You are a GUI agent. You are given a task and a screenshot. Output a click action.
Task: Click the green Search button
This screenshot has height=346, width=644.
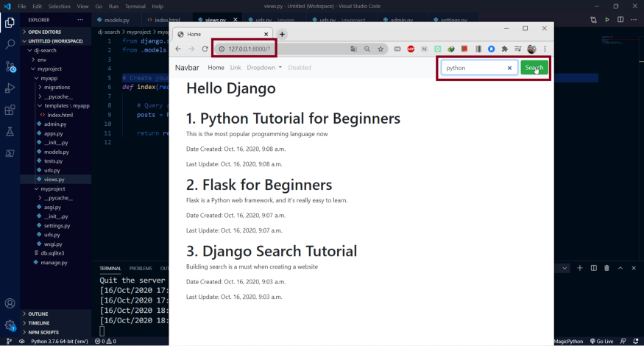534,68
